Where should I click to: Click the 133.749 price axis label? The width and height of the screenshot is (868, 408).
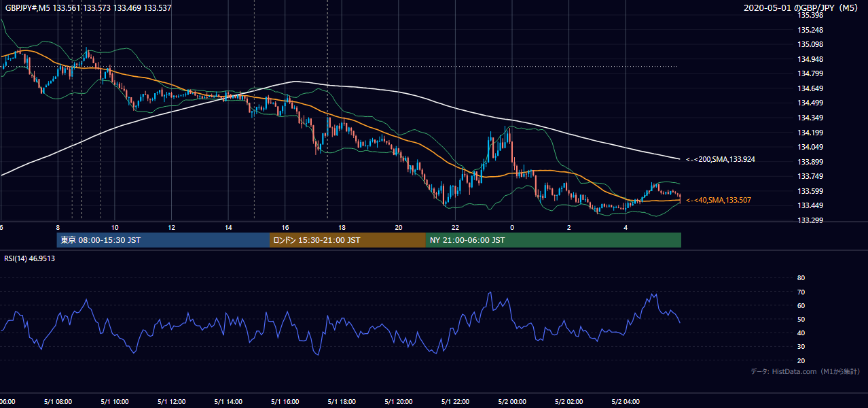click(810, 176)
